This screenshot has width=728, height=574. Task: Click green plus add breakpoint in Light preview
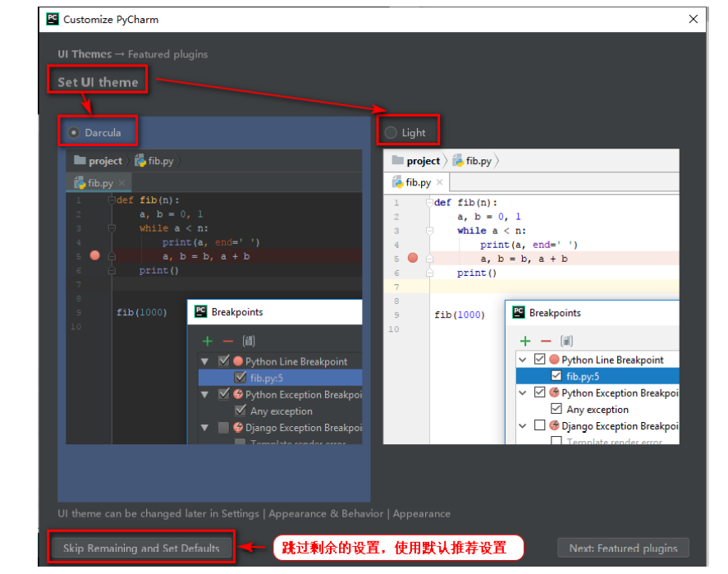[525, 342]
